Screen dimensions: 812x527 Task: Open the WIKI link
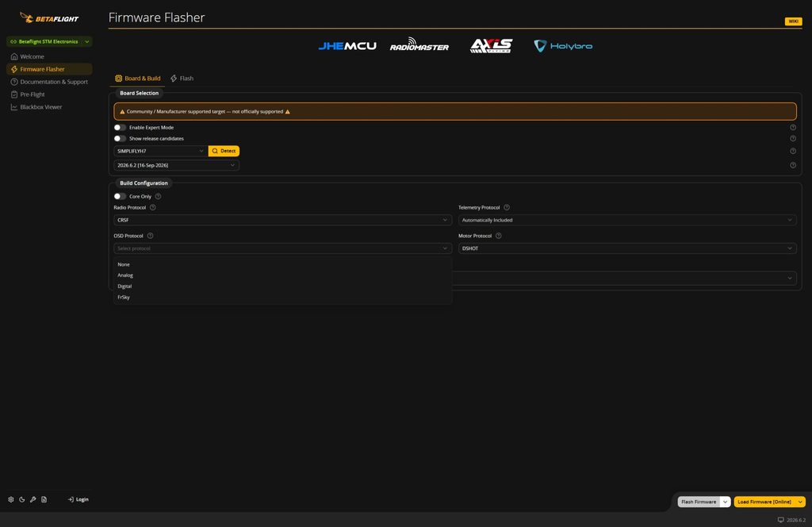pyautogui.click(x=793, y=21)
